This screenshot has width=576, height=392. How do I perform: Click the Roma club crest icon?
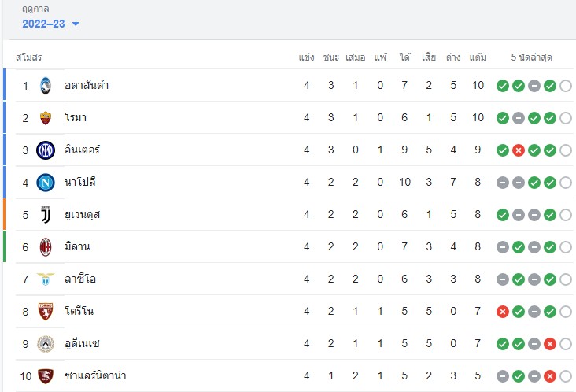click(x=46, y=118)
